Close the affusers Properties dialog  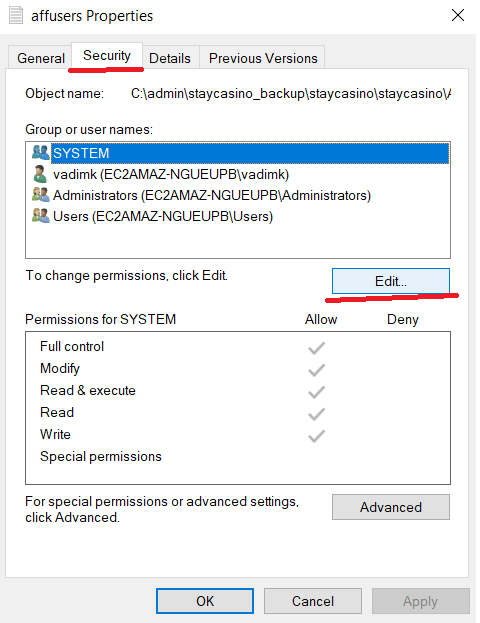click(458, 15)
